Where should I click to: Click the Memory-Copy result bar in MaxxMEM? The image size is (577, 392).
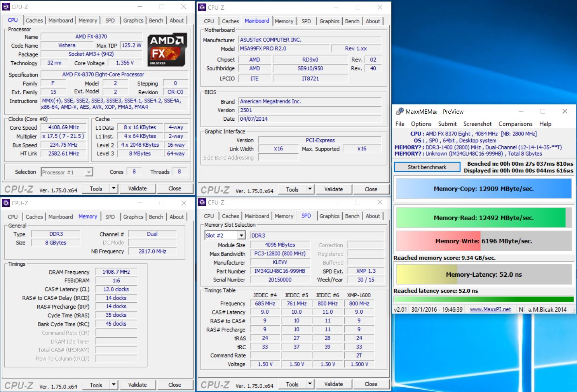(x=483, y=189)
